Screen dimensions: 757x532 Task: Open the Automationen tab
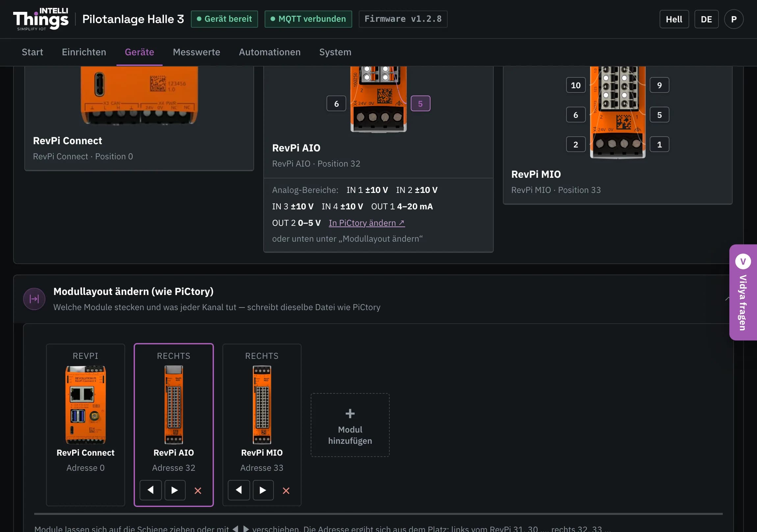click(270, 52)
